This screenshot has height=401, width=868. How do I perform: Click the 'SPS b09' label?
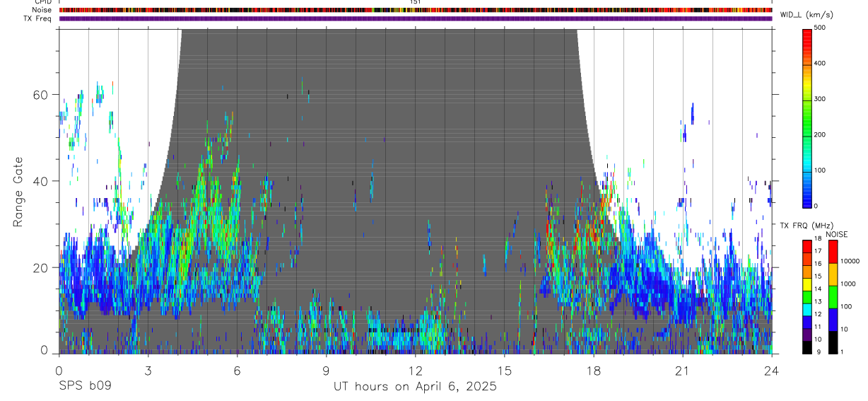tap(85, 387)
